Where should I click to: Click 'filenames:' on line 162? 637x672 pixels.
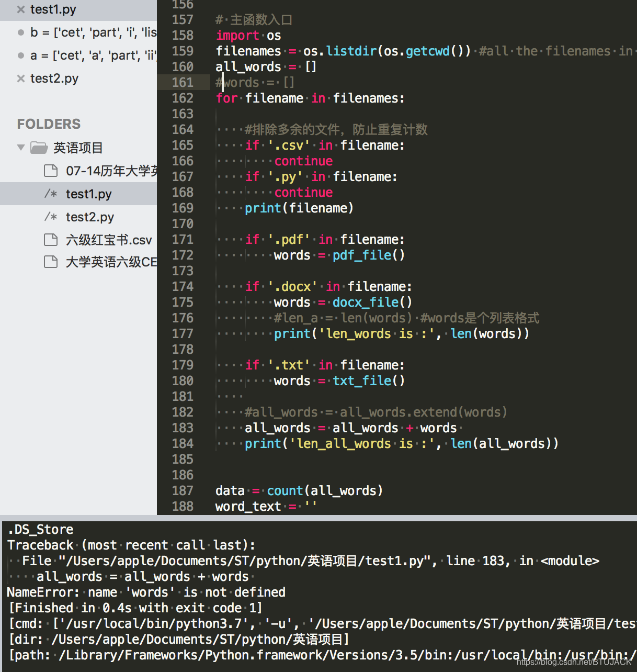pyautogui.click(x=369, y=98)
